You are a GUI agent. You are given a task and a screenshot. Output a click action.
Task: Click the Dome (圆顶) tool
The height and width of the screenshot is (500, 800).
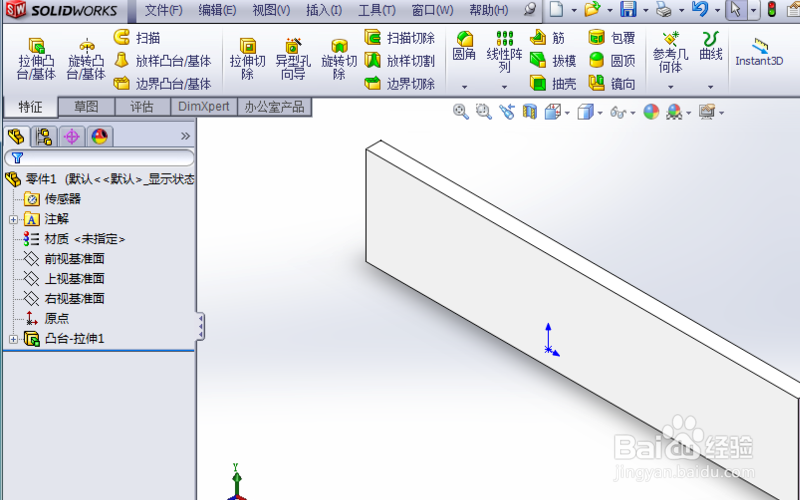click(x=612, y=61)
